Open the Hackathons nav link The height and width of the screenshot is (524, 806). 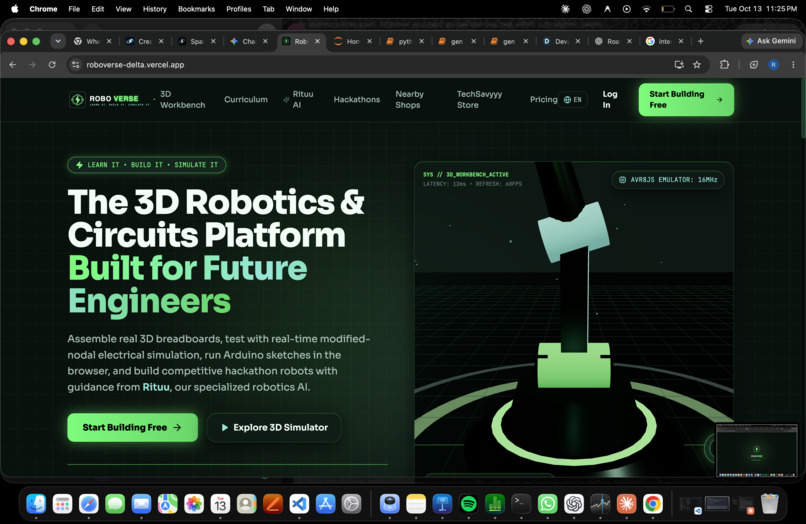point(357,99)
